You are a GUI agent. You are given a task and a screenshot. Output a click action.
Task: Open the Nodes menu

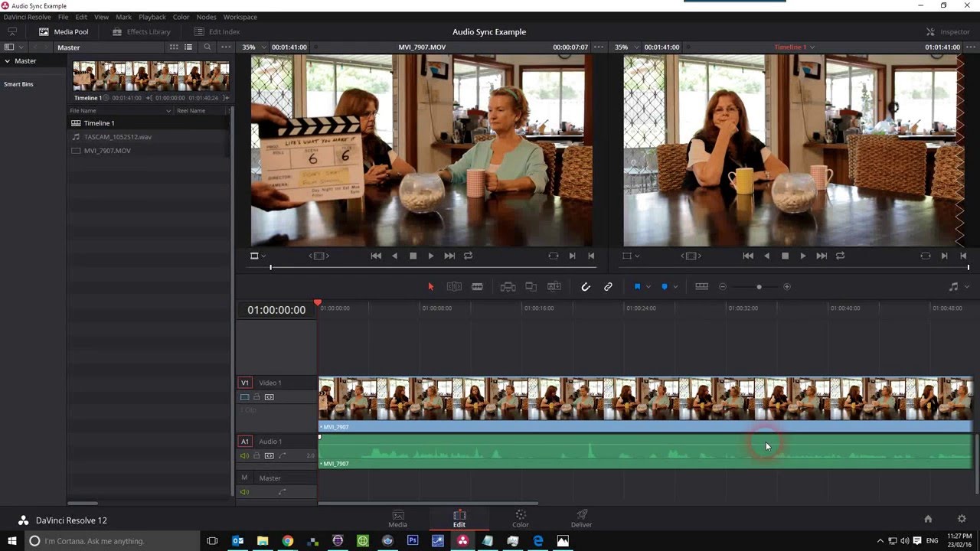click(x=206, y=17)
